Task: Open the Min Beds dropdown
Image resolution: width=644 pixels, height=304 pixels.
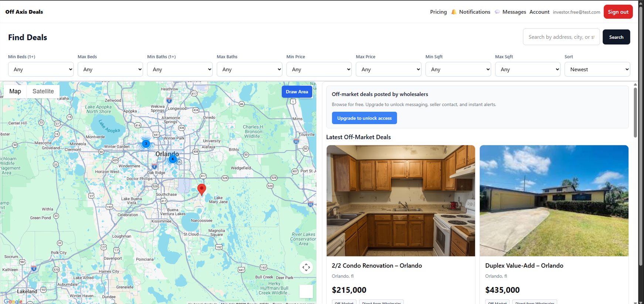Action: coord(41,69)
